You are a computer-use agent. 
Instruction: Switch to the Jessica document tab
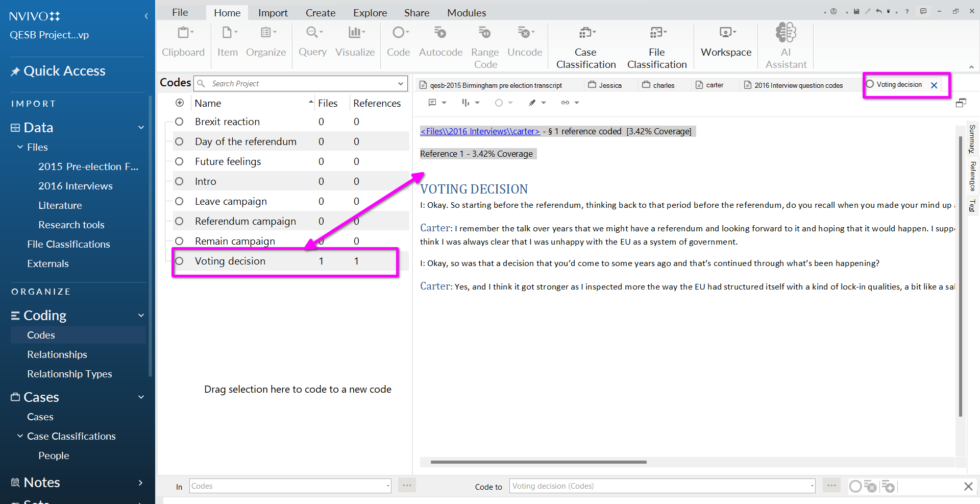[x=609, y=85]
